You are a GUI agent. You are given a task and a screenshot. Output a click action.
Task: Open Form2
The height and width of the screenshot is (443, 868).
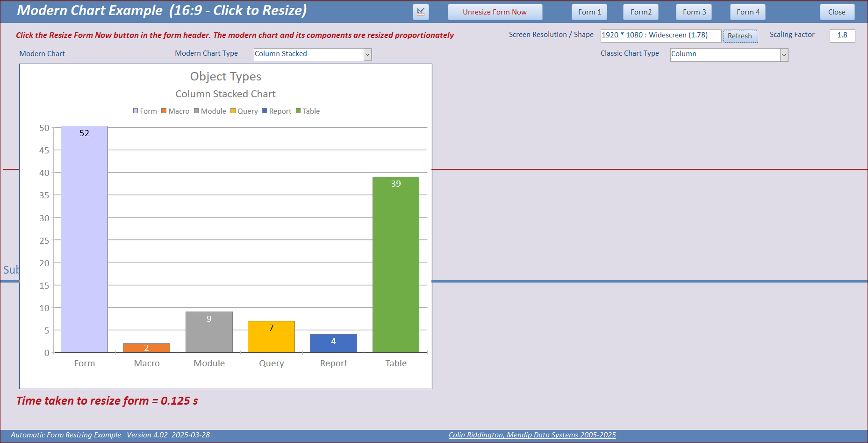tap(641, 12)
